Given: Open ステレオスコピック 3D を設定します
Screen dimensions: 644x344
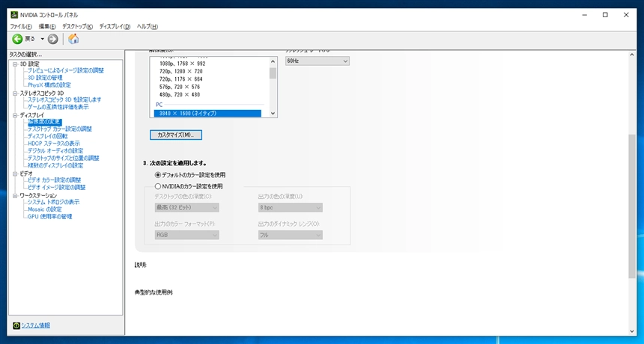Looking at the screenshot, I should 64,99.
